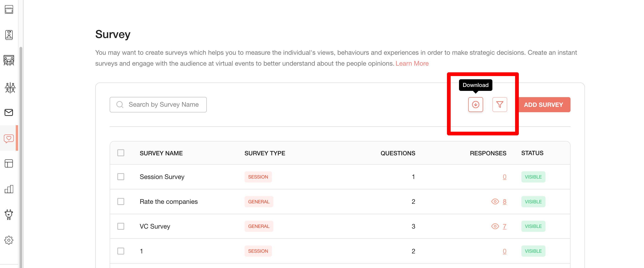Click the Survey page heading

(x=113, y=34)
